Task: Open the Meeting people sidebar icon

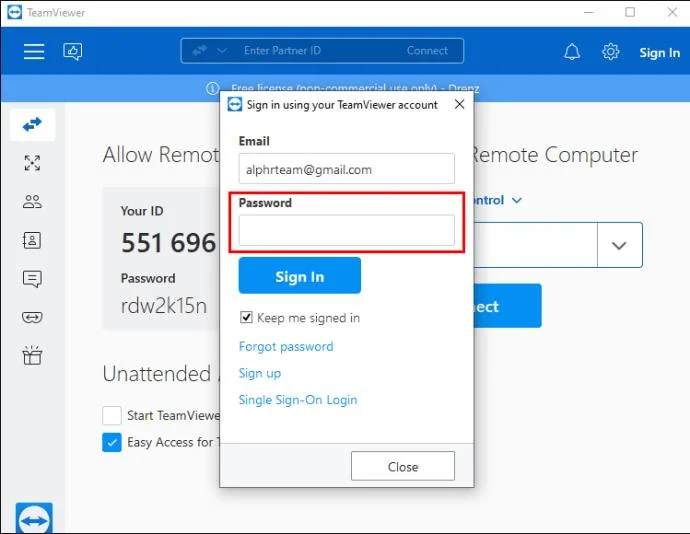Action: [32, 202]
